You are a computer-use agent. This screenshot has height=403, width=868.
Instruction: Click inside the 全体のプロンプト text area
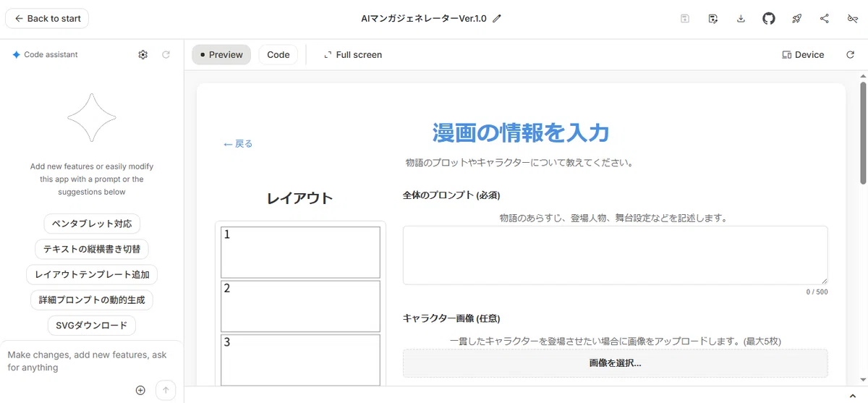[616, 255]
